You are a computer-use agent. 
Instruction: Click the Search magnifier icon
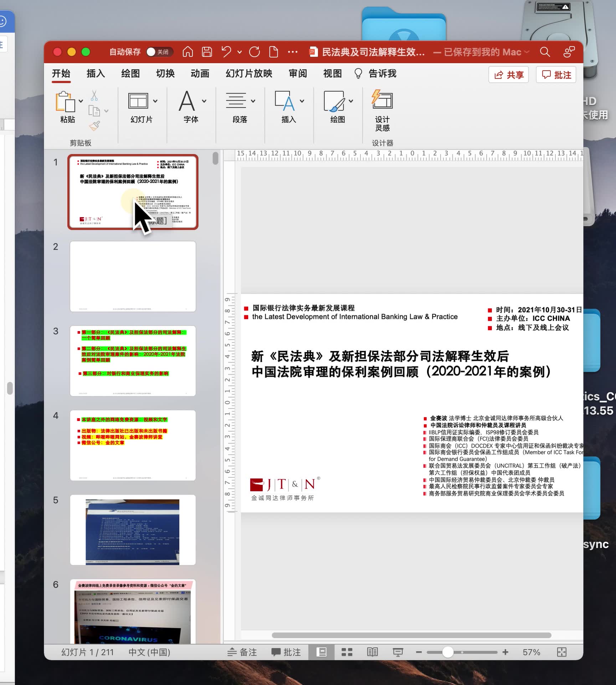545,52
